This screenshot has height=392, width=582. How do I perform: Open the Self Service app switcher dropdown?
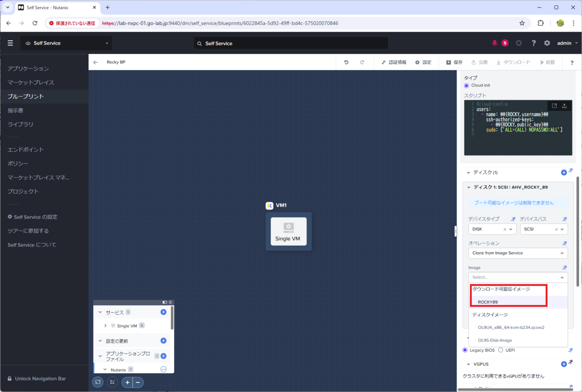click(x=66, y=43)
